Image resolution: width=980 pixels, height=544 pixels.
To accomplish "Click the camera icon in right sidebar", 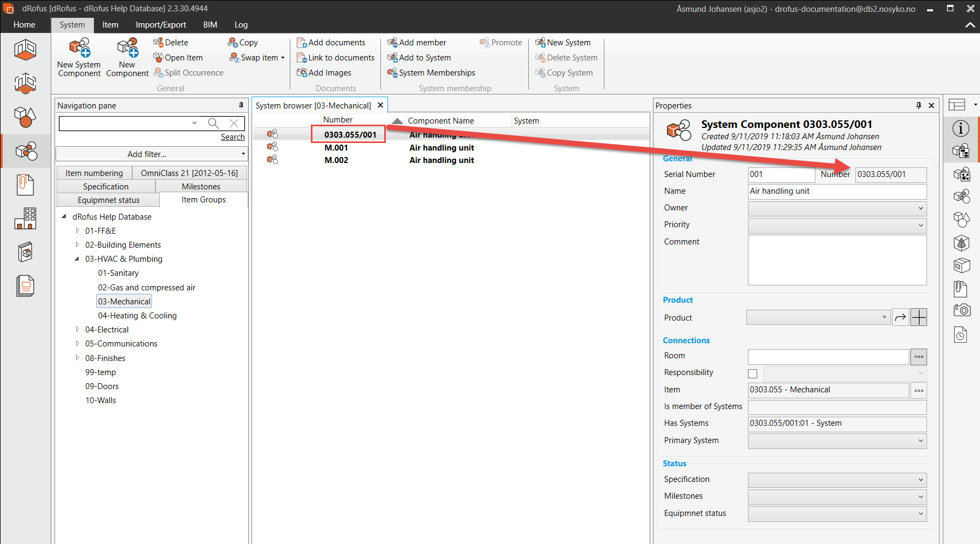I will [961, 310].
